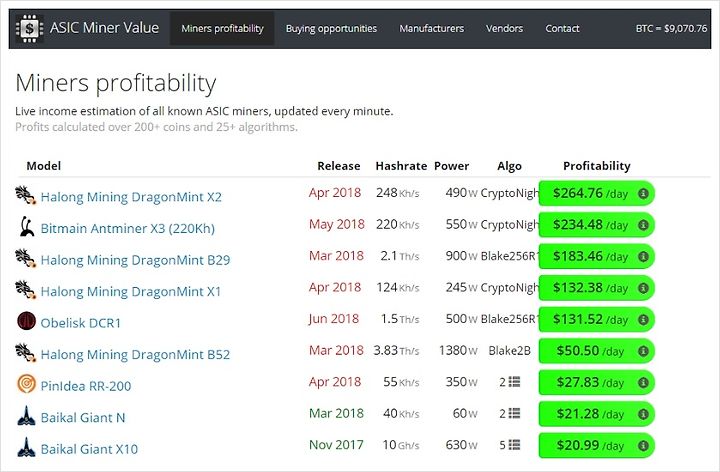Click the $27.83 /day profitability badge
The image size is (720, 472).
[596, 382]
